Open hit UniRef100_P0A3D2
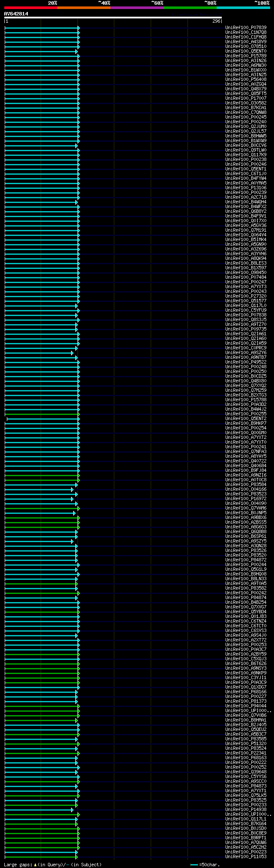 [246, 404]
